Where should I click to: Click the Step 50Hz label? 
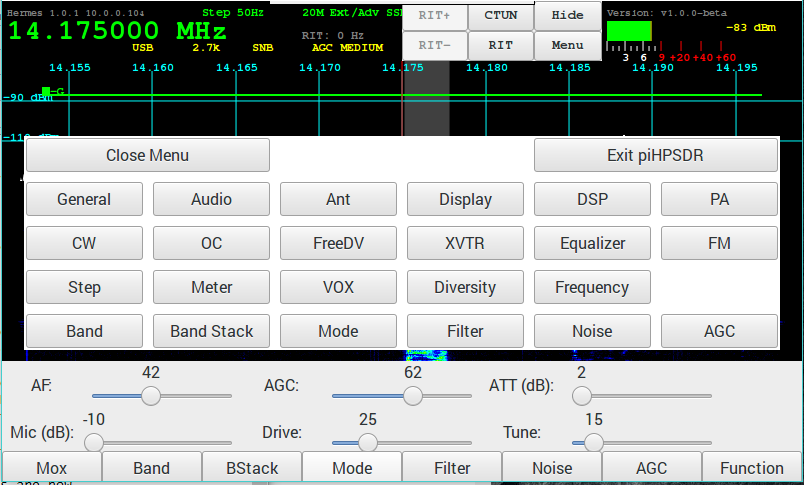click(233, 12)
